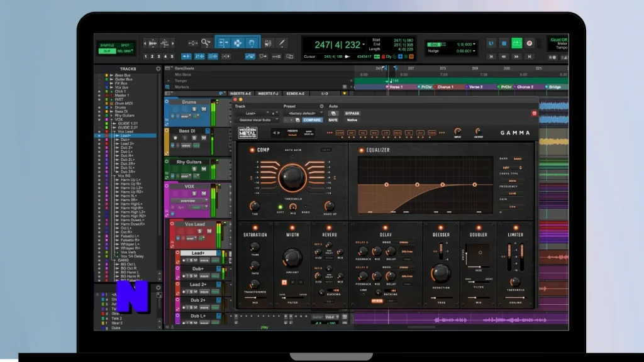
Task: Toggle the DEESSER module power LED
Action: 441,228
